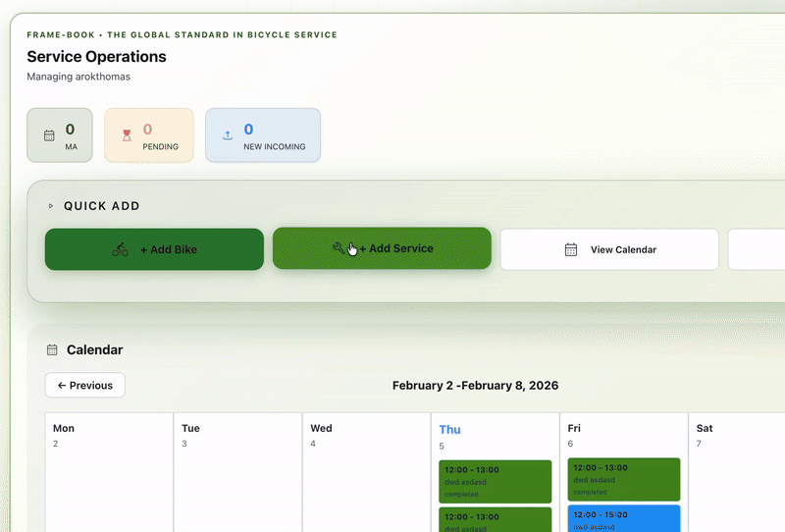The height and width of the screenshot is (532, 785).
Task: Open Thursday's first 12:00 - 13:00 completed event
Action: (x=496, y=481)
